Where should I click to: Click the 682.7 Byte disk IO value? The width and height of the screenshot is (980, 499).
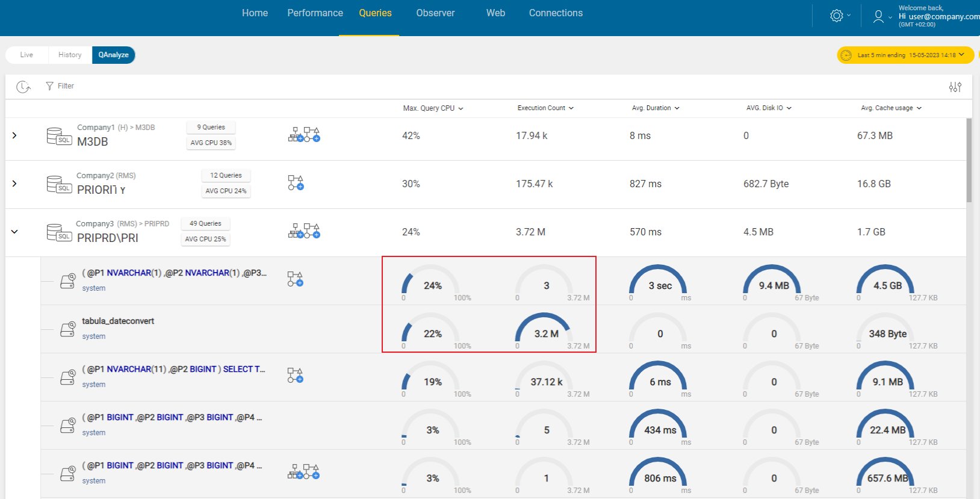(x=766, y=184)
